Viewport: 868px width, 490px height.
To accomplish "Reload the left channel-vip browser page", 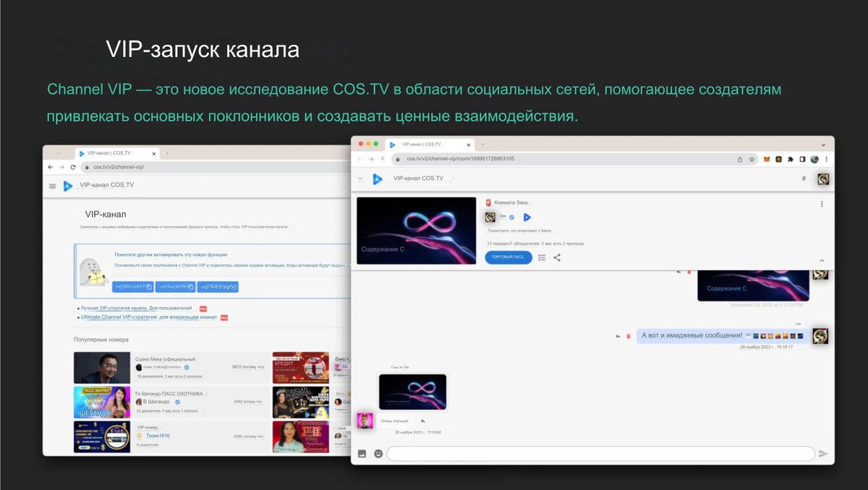I will [x=73, y=167].
